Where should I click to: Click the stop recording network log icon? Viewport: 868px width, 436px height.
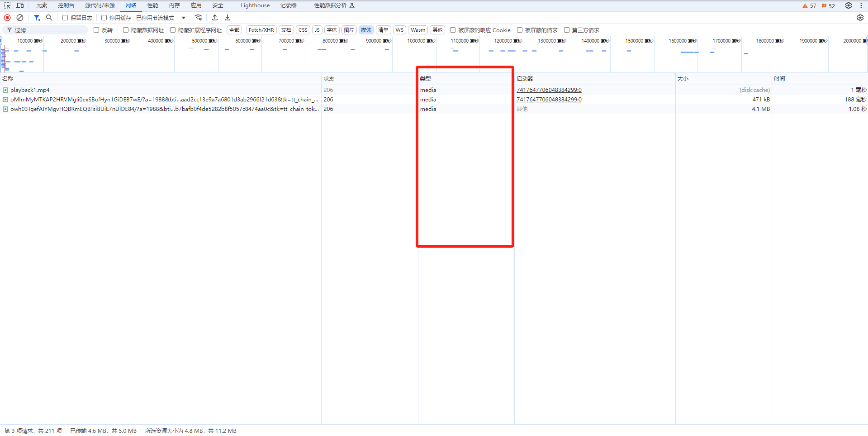point(7,18)
